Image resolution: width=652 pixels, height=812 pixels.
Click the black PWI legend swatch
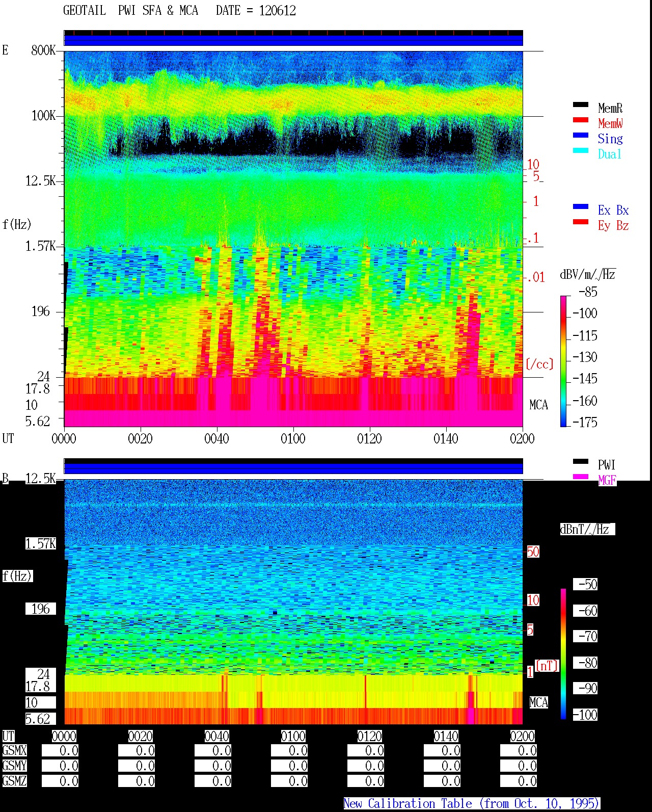point(581,462)
